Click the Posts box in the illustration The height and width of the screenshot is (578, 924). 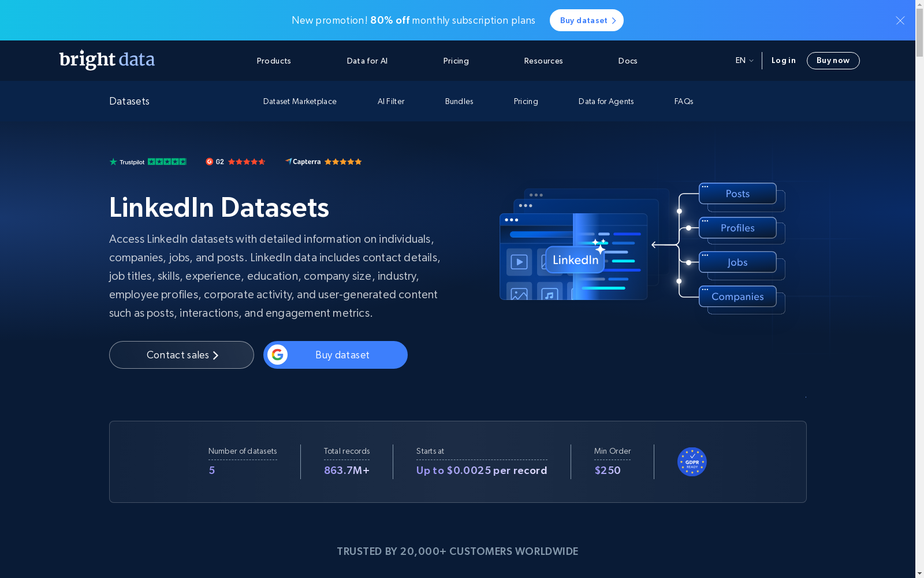(x=737, y=194)
